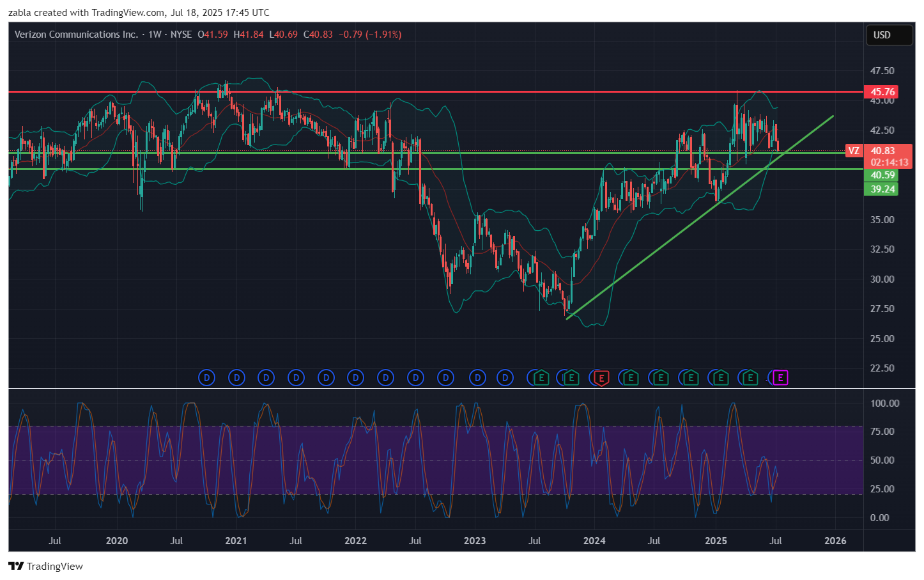
Task: Click the VZ ticker tag on the price scale
Action: tap(854, 151)
